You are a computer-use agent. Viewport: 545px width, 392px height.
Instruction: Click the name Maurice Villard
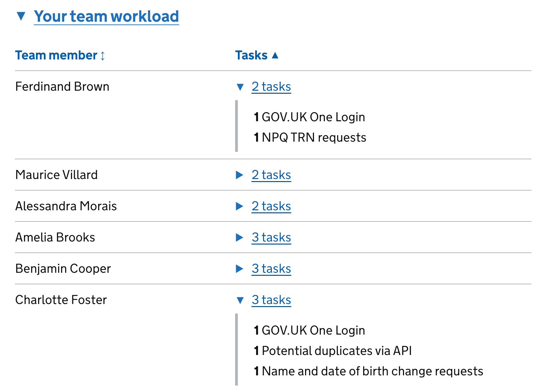click(x=56, y=175)
